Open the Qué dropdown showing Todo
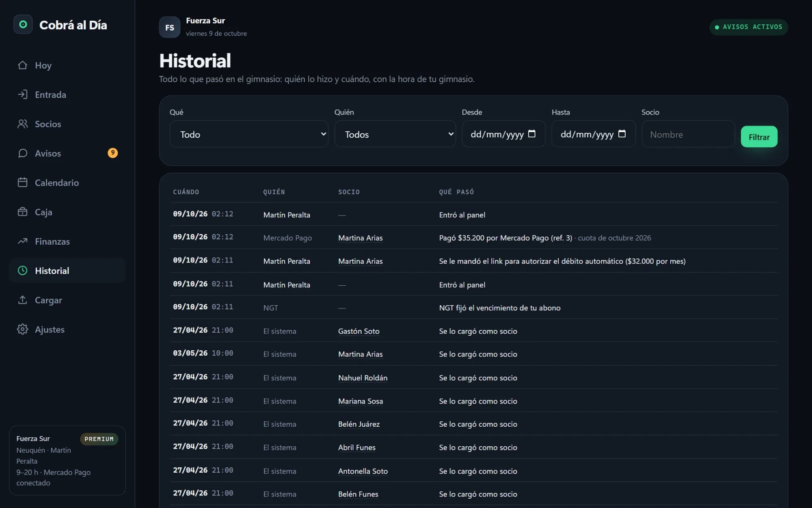This screenshot has width=812, height=508. [x=249, y=134]
